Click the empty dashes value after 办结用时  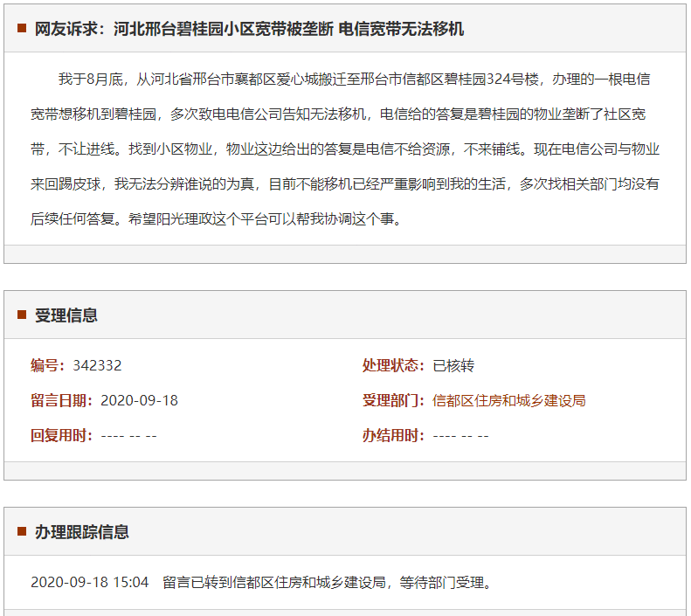point(460,435)
